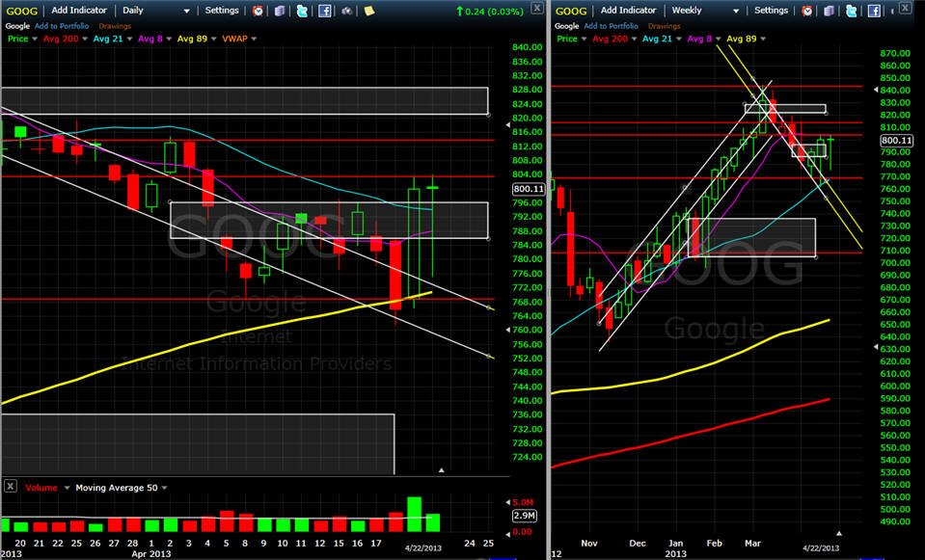Click Add Indicator on Daily chart
Screen dimensions: 925x560
click(79, 10)
